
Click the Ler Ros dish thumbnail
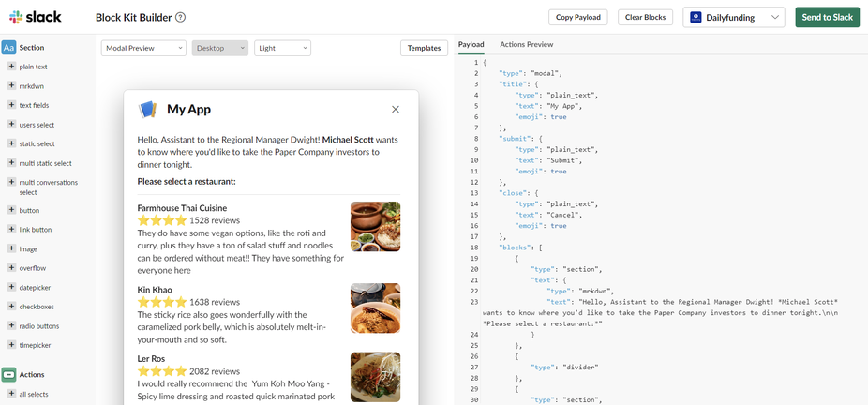375,377
